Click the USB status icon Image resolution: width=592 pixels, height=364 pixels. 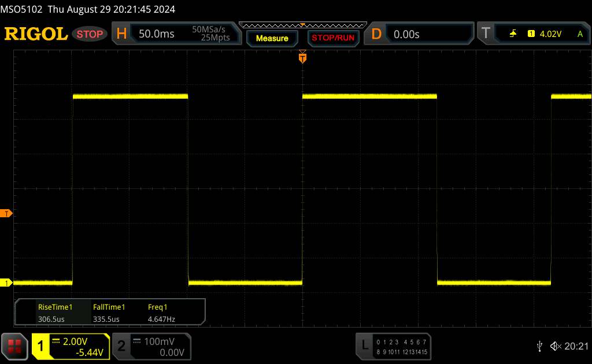(539, 346)
